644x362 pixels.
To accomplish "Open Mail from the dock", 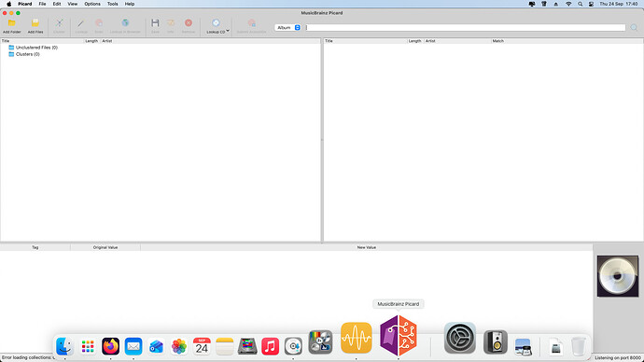I will [133, 346].
